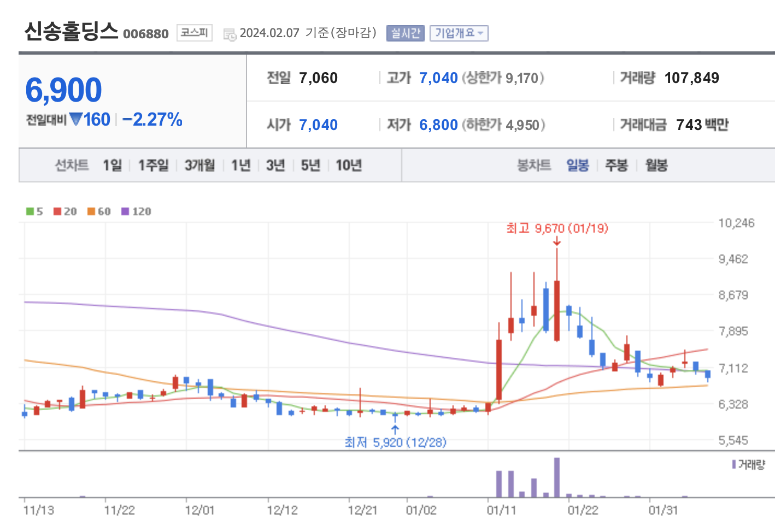Viewport: 775px width, 532px height.
Task: Switch to the 월봉 candle chart
Action: click(x=656, y=165)
